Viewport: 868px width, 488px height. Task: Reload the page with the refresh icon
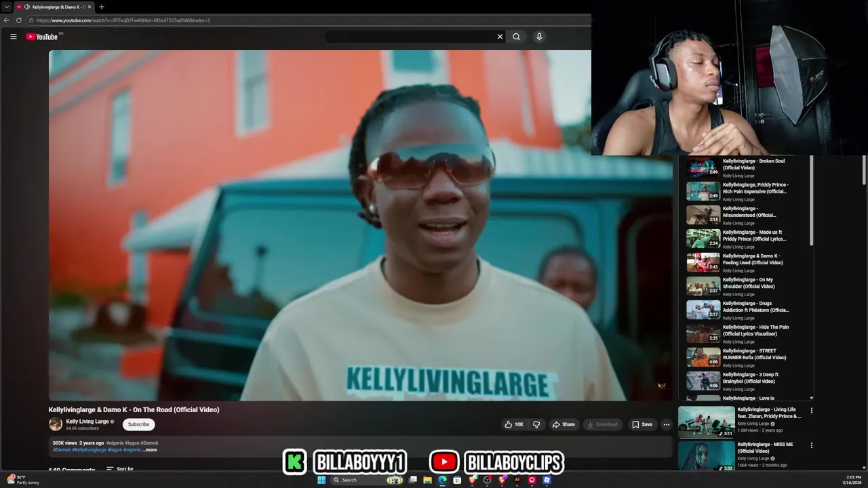point(19,20)
